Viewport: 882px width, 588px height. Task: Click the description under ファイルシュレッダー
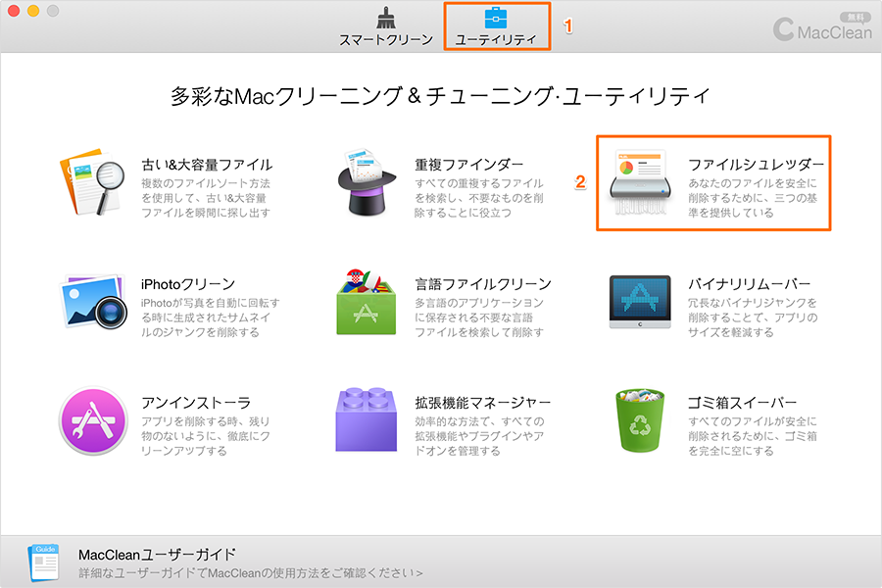click(x=753, y=198)
